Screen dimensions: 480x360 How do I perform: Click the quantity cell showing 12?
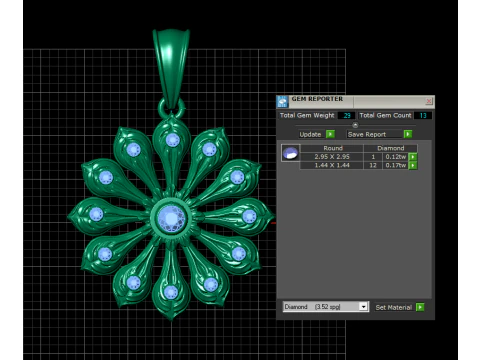[x=373, y=165]
